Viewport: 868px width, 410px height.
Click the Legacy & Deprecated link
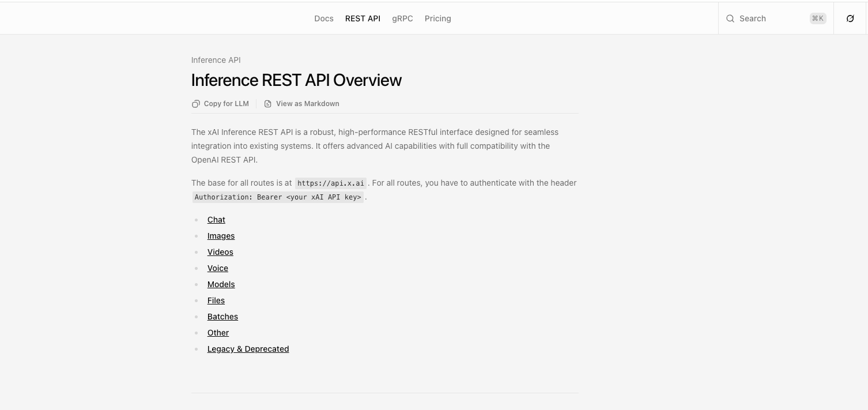click(x=248, y=349)
